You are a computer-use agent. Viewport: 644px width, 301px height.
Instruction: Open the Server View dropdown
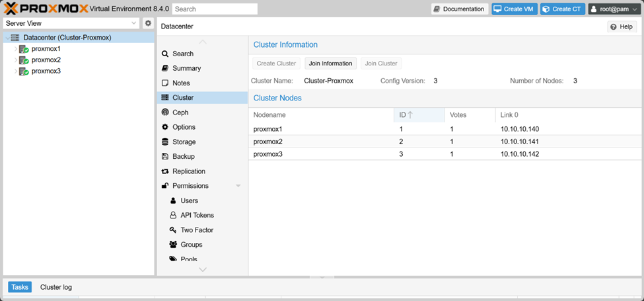tap(71, 23)
